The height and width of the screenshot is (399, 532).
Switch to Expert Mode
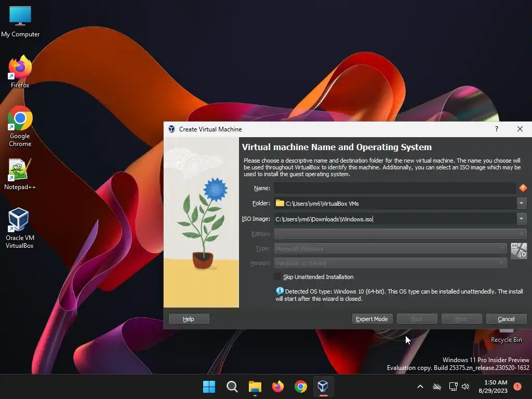coord(372,319)
